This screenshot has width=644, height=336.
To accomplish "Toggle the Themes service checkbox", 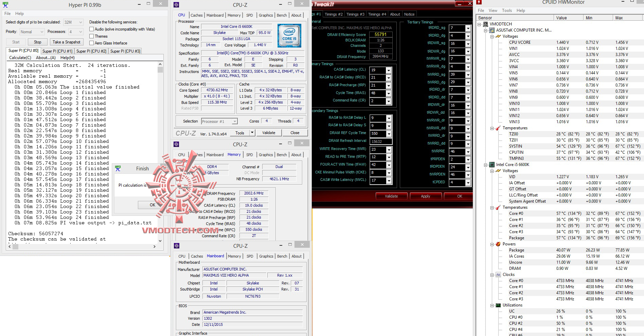I will pyautogui.click(x=91, y=36).
